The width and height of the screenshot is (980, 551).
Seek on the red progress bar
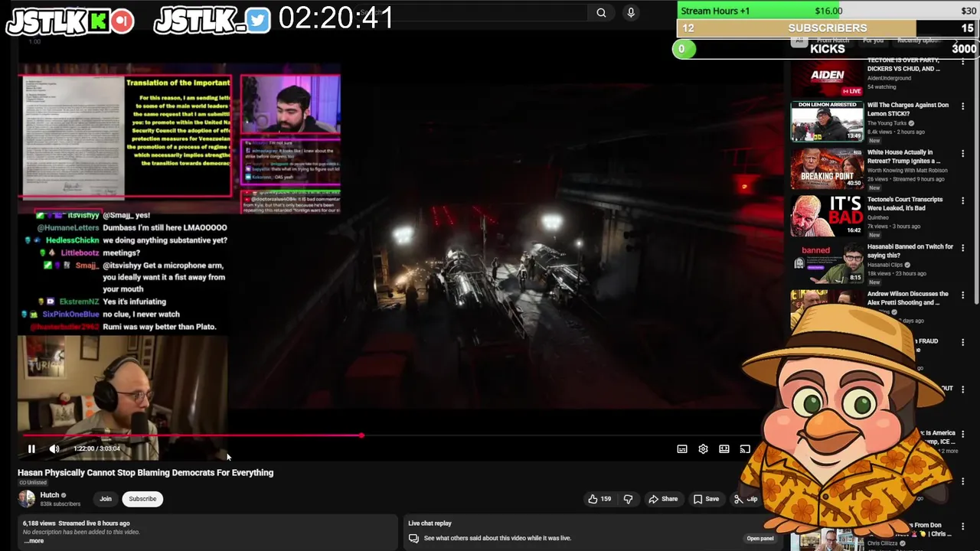191,435
